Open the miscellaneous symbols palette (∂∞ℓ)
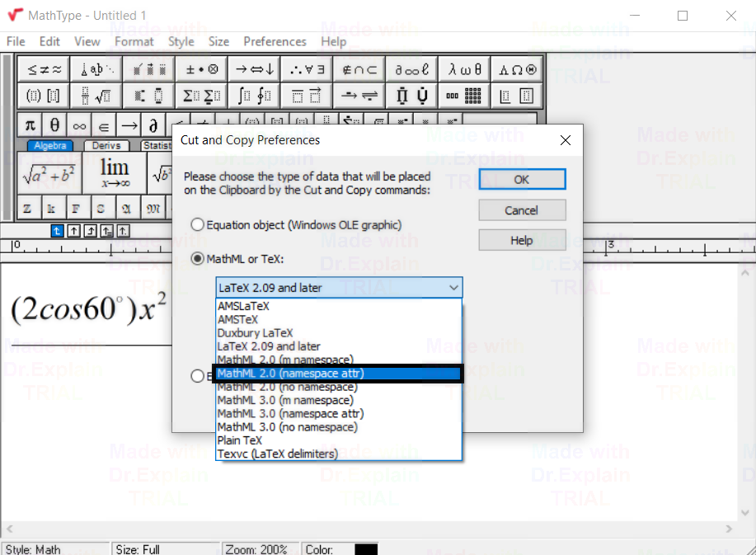756x555 pixels. (x=411, y=69)
